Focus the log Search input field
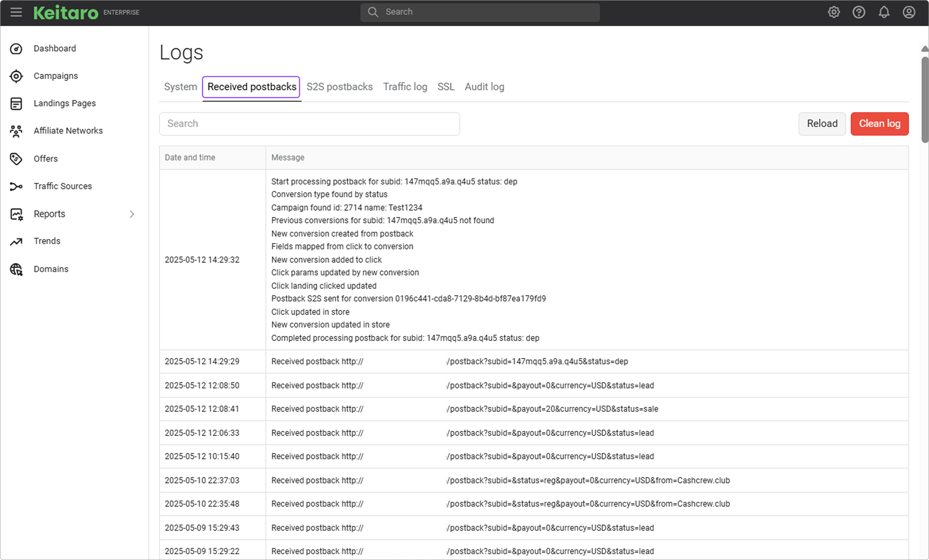Image resolution: width=929 pixels, height=560 pixels. tap(310, 124)
